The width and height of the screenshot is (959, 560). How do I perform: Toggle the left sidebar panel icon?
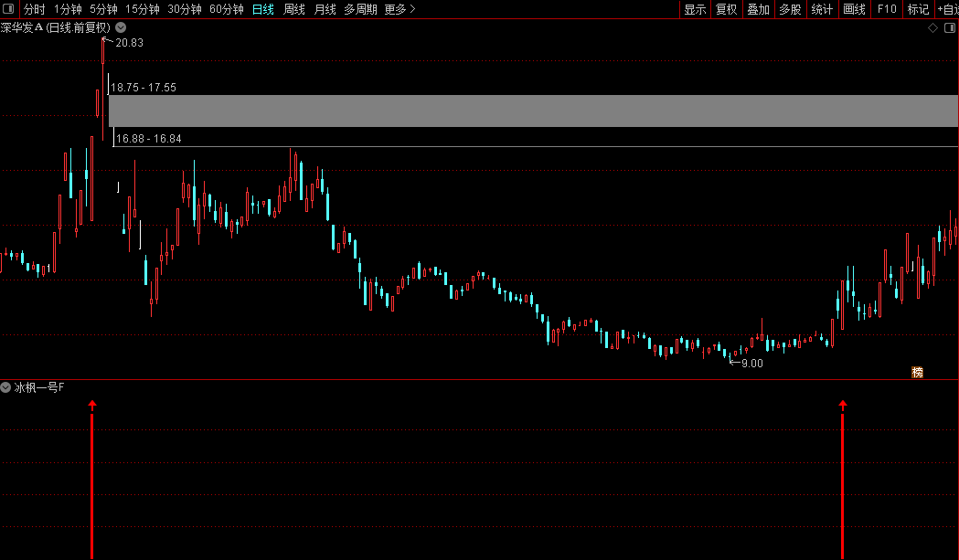[8, 8]
